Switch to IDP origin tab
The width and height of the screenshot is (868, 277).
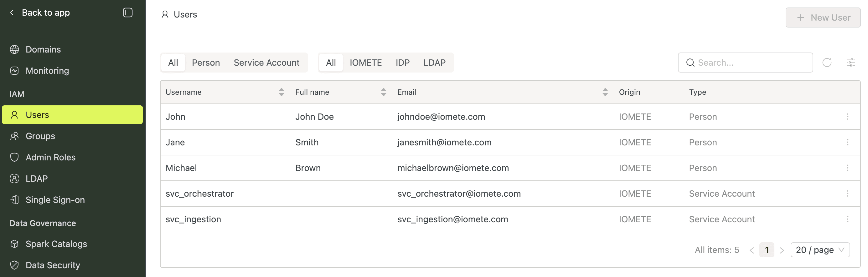click(402, 63)
